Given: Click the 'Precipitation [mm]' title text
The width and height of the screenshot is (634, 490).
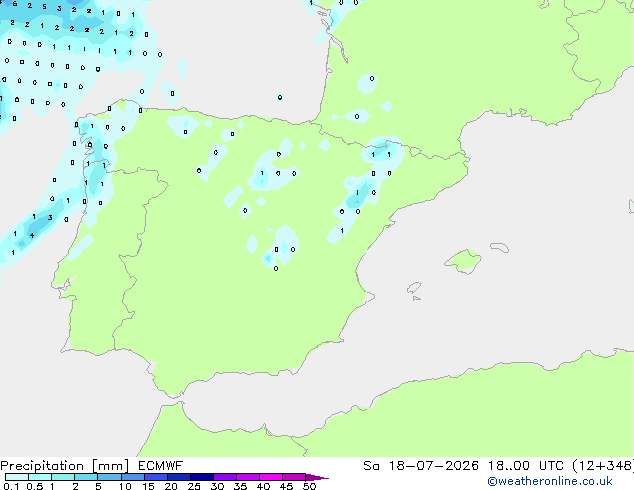Looking at the screenshot, I should coord(65,466).
